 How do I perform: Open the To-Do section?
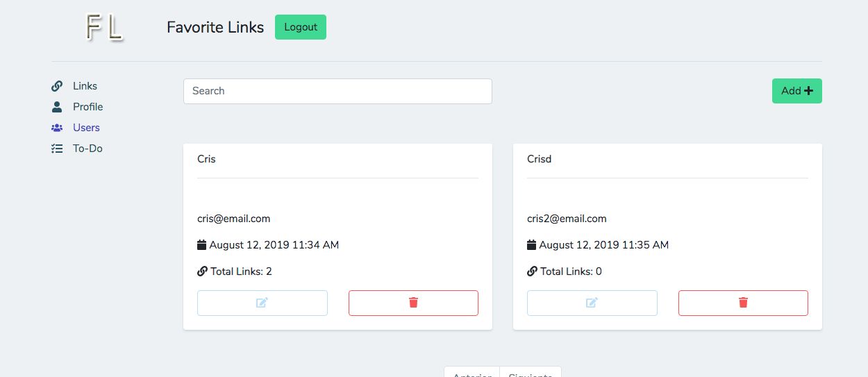[x=87, y=149]
